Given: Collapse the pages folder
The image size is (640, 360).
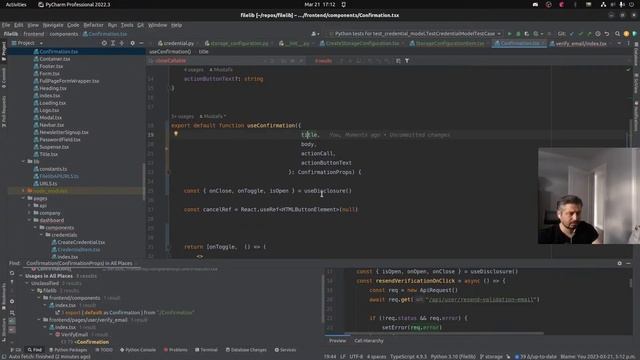Looking at the screenshot, I should tap(23, 198).
